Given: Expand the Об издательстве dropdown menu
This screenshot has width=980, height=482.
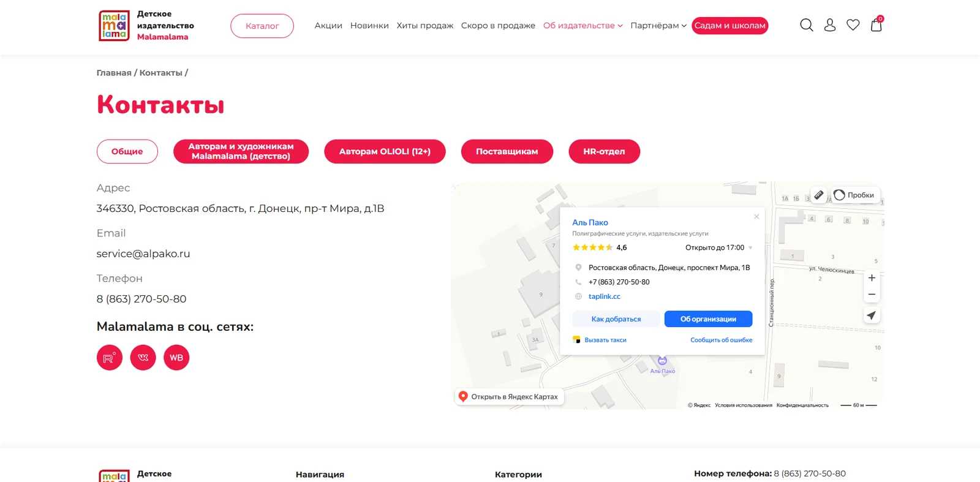Looking at the screenshot, I should [x=582, y=26].
